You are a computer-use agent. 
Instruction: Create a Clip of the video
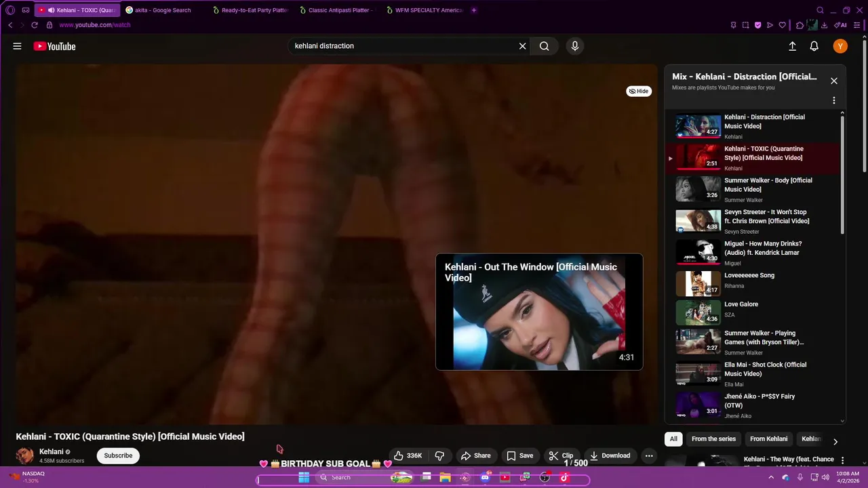tap(561, 455)
